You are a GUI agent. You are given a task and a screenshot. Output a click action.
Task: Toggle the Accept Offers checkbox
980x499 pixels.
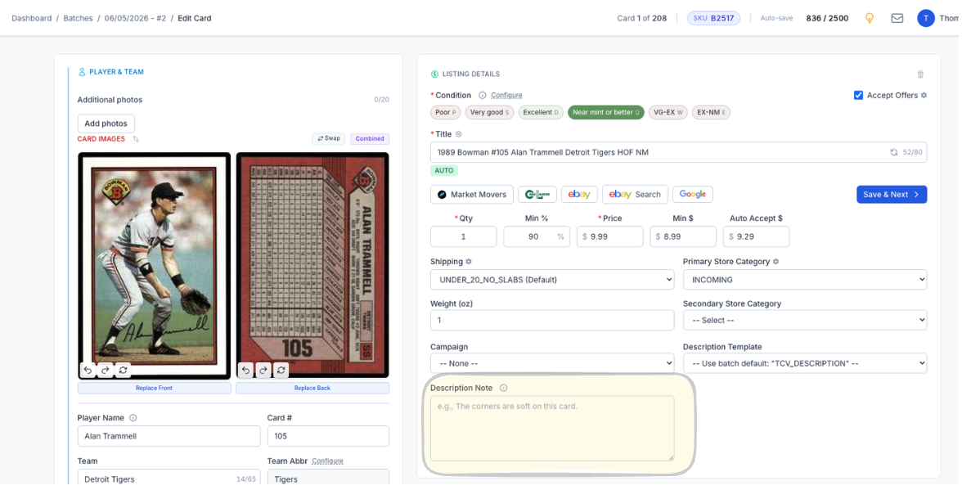point(858,95)
